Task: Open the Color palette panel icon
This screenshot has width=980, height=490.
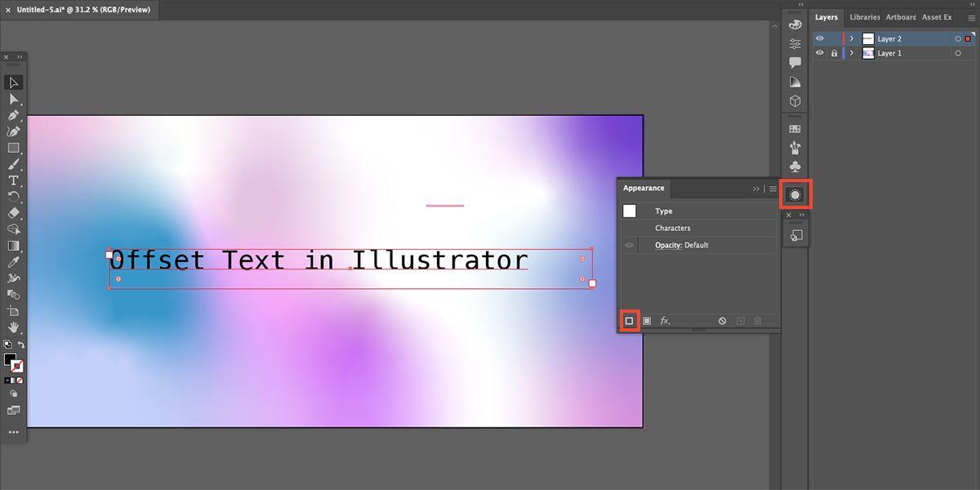Action: 795,24
